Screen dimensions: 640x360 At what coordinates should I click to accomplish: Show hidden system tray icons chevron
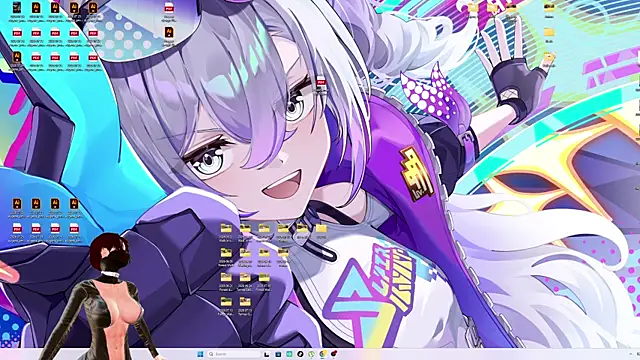[631, 354]
